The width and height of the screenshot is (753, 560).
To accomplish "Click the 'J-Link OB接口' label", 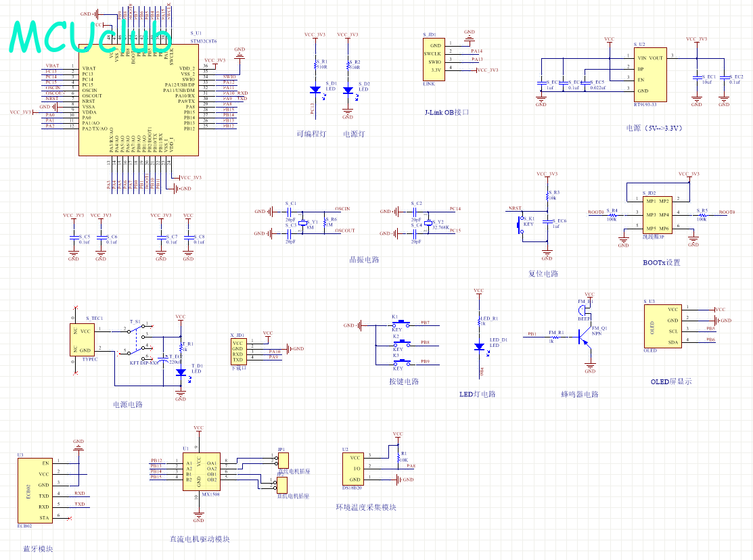I will (447, 112).
